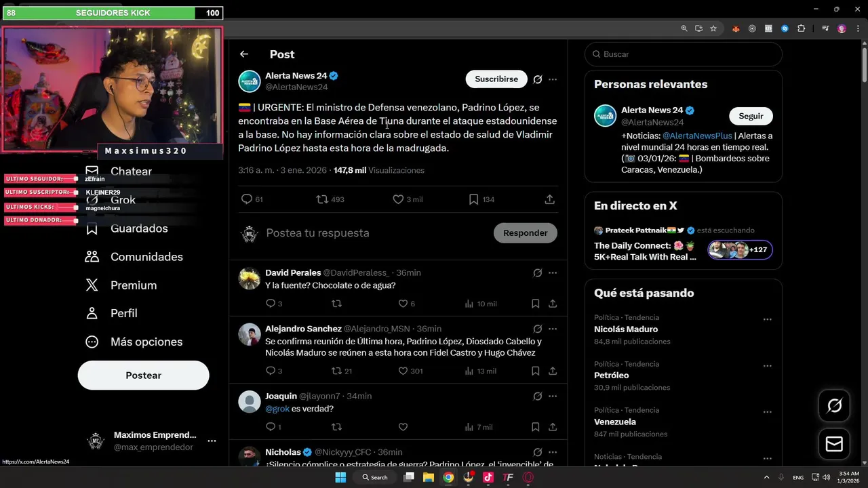The height and width of the screenshot is (488, 868).
Task: Bookmark Joaquin's comment
Action: pyautogui.click(x=536, y=427)
